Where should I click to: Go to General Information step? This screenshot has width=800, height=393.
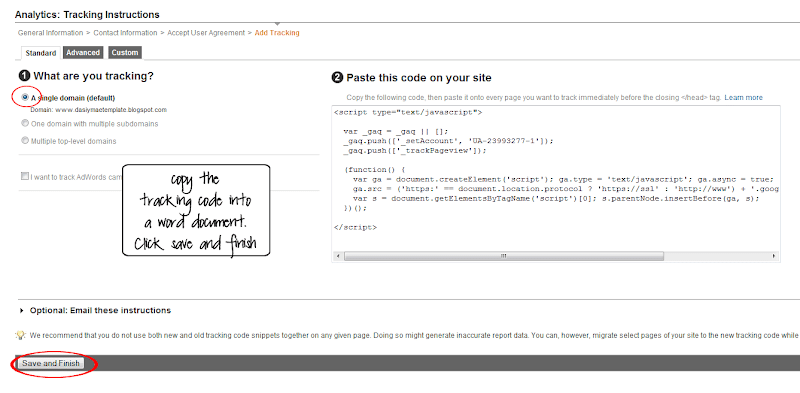tap(51, 33)
